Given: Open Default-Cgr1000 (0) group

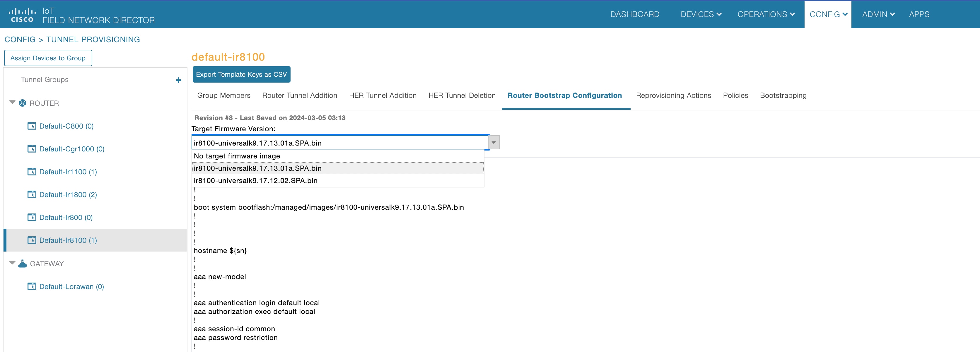Looking at the screenshot, I should [72, 149].
